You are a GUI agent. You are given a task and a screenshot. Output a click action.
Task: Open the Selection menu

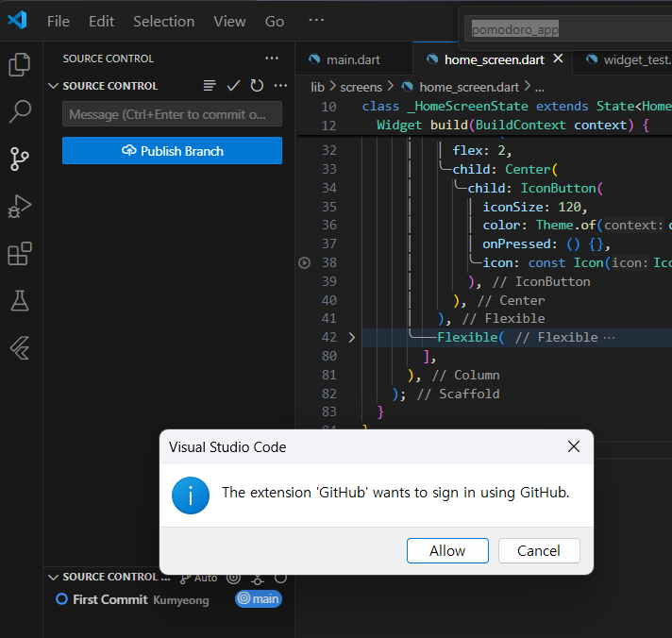tap(163, 21)
